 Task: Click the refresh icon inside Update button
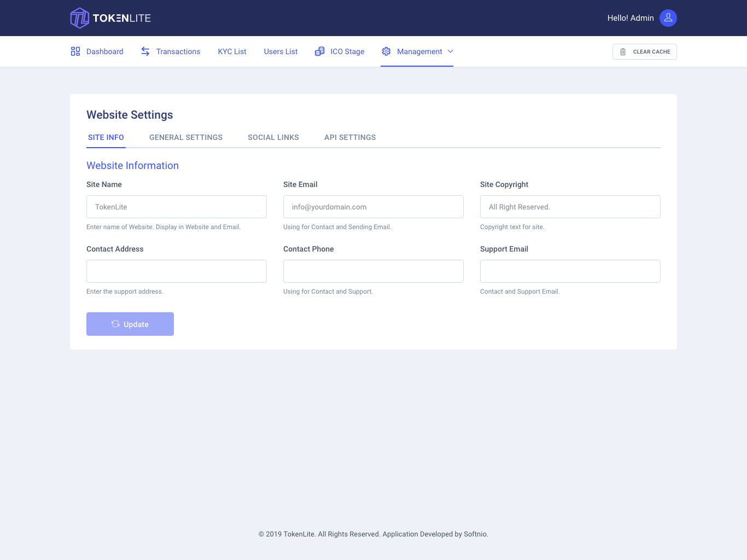[x=115, y=324]
